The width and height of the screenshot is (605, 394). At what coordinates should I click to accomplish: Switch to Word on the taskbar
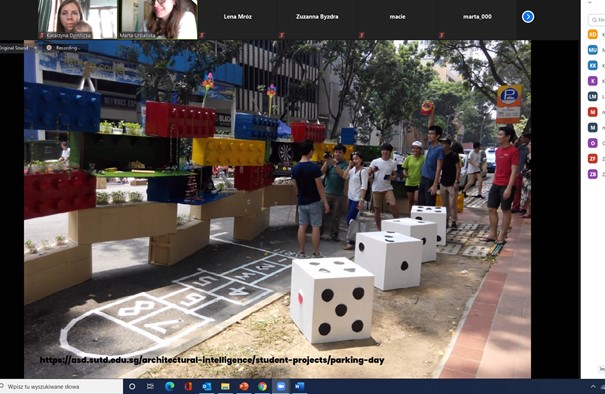point(299,386)
